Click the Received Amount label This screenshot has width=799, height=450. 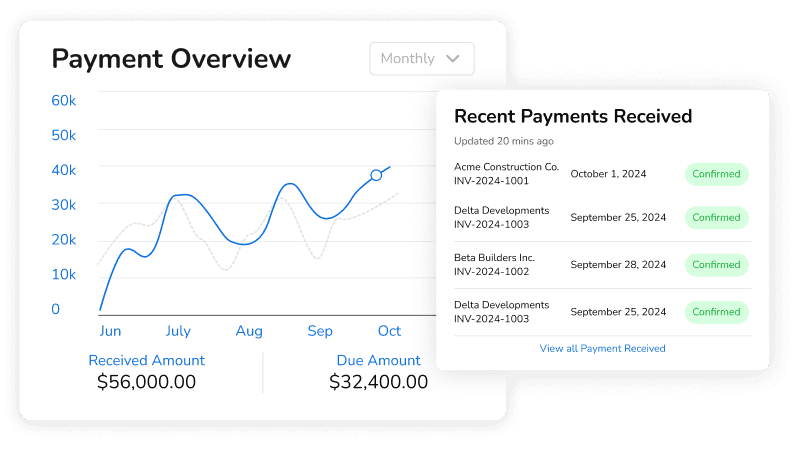tap(146, 360)
